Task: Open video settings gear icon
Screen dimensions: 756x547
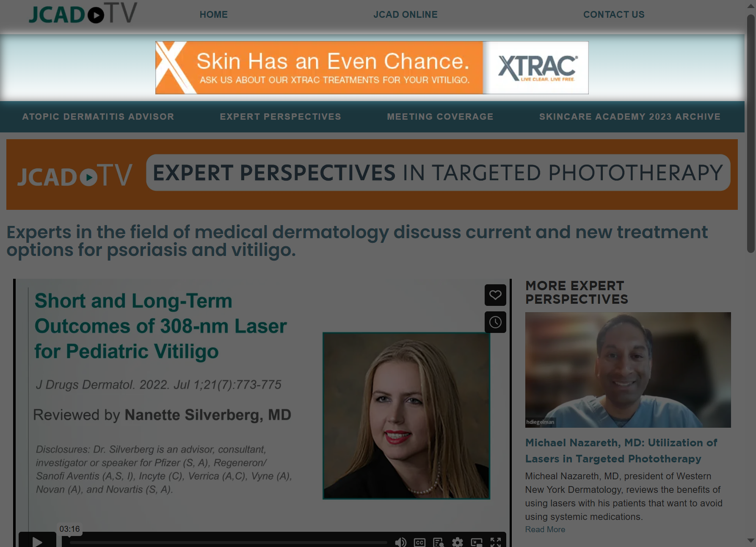Action: click(458, 542)
